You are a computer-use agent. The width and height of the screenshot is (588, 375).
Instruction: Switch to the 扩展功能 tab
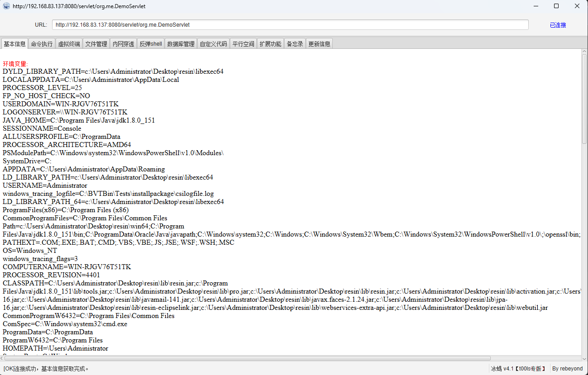pyautogui.click(x=270, y=44)
